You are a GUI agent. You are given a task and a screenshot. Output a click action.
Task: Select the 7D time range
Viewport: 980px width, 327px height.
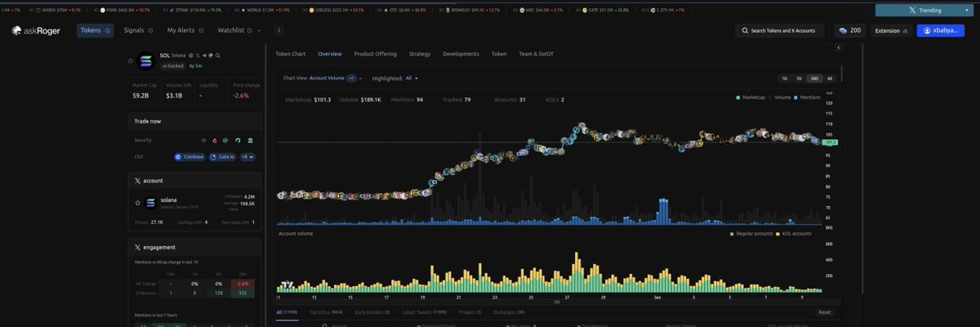(x=799, y=78)
